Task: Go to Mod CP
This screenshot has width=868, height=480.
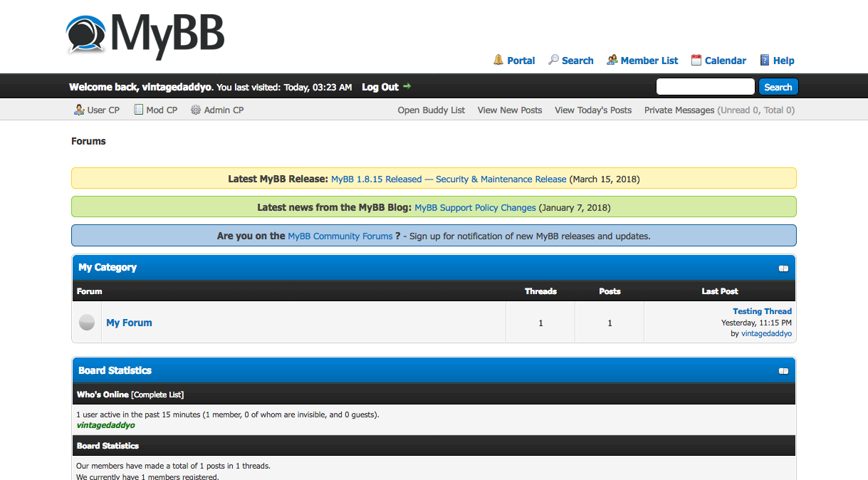Action: click(162, 110)
